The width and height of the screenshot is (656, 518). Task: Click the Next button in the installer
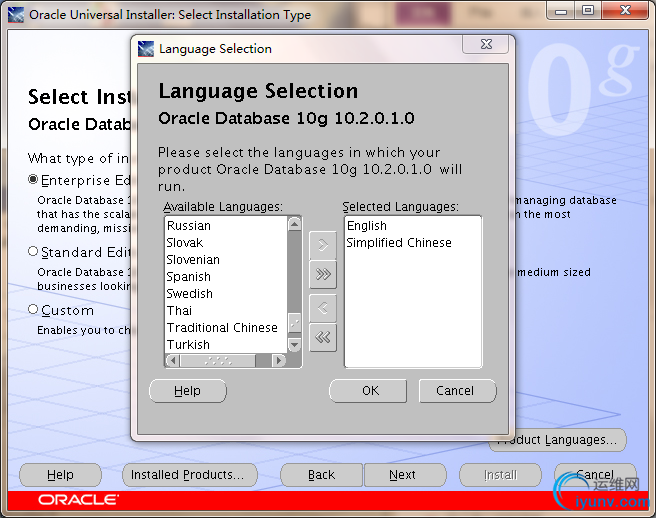405,475
